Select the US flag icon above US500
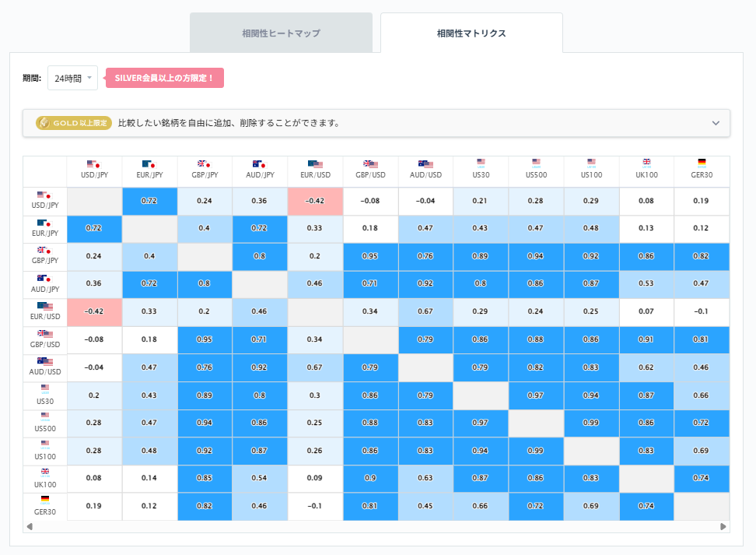The width and height of the screenshot is (756, 555). click(x=535, y=163)
